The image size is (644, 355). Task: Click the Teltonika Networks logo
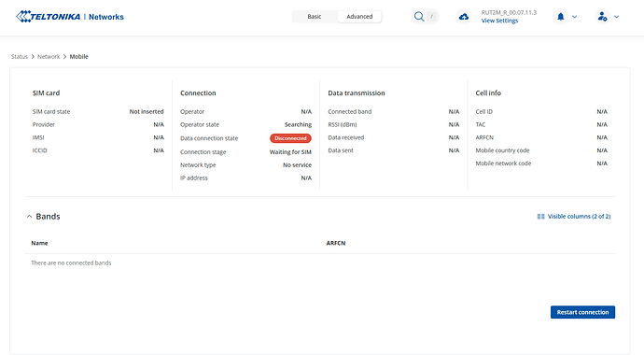click(x=70, y=17)
